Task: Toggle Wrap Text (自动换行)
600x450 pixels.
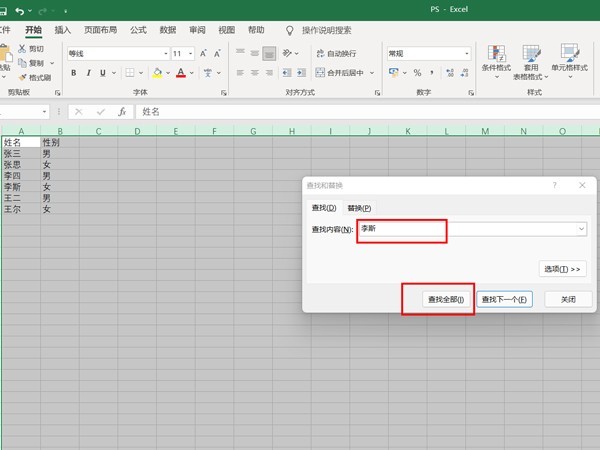Action: tap(335, 53)
